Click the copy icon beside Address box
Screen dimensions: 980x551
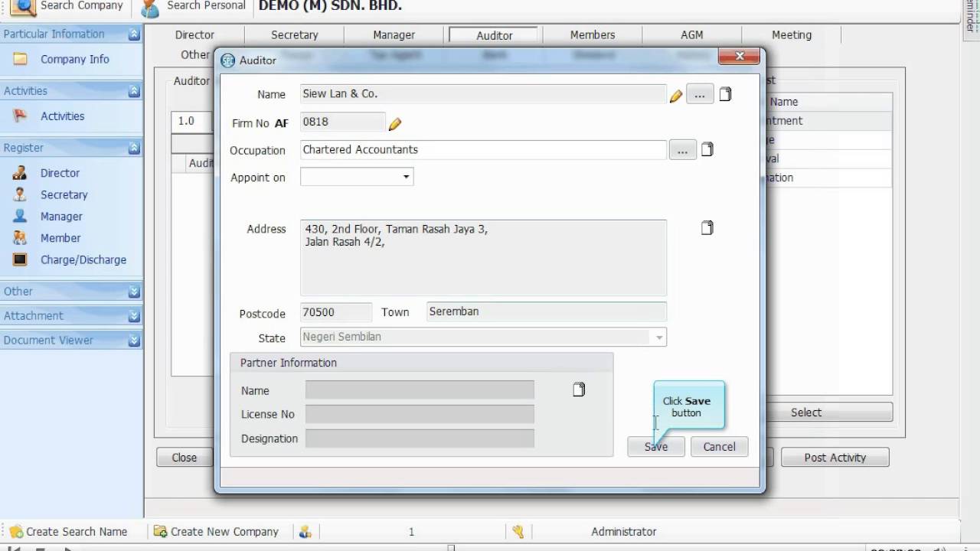(x=707, y=227)
